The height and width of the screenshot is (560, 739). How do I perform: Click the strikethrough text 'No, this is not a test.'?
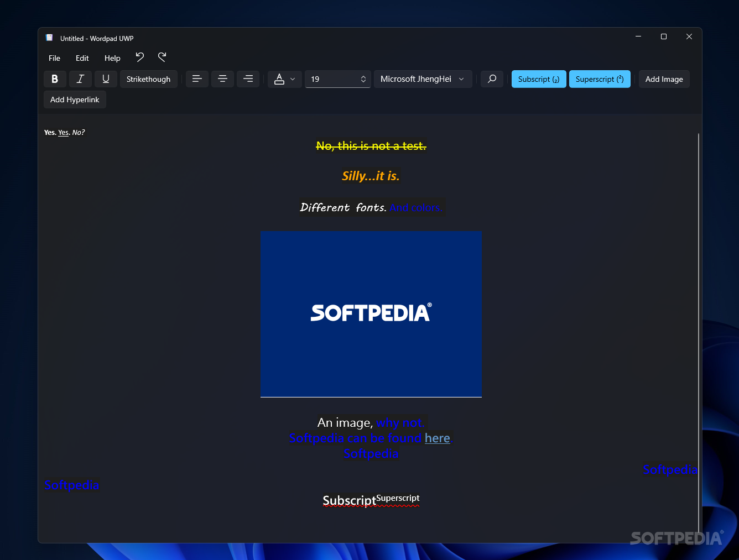point(371,146)
